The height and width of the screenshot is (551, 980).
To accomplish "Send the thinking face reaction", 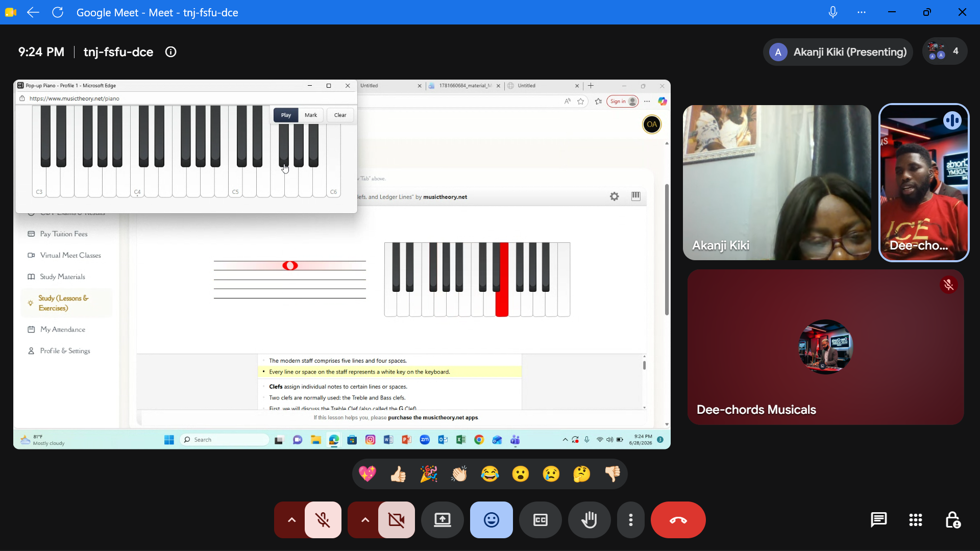I will coord(582,474).
